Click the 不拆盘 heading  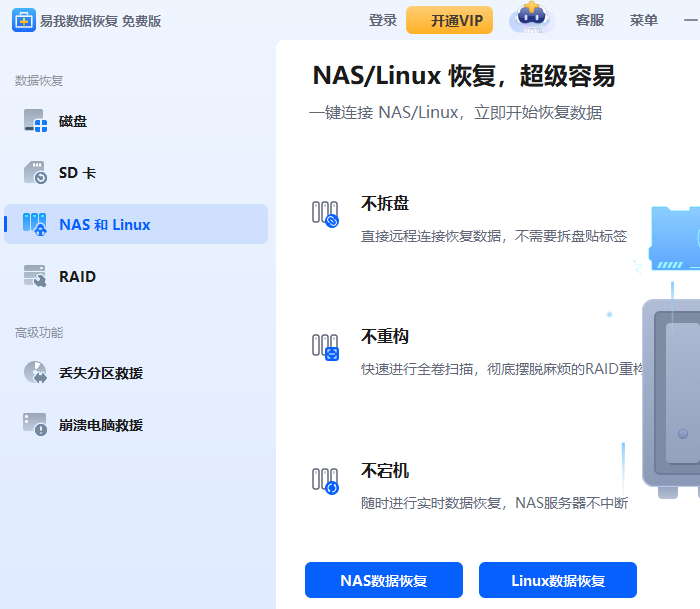(385, 203)
